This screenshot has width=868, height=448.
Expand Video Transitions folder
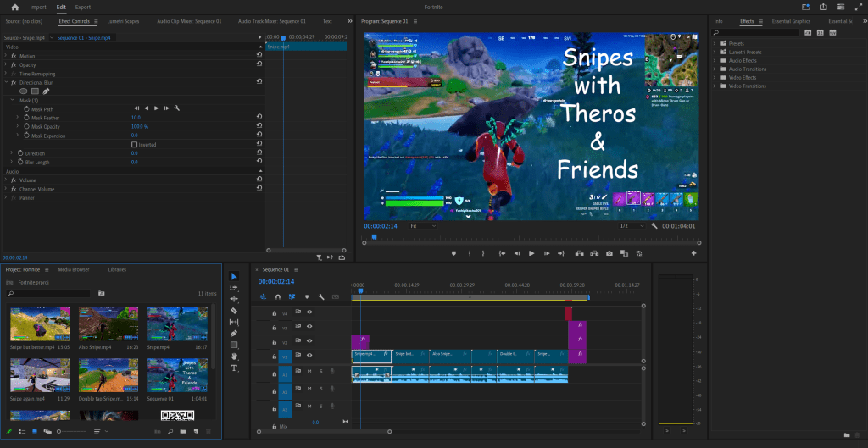pos(715,86)
